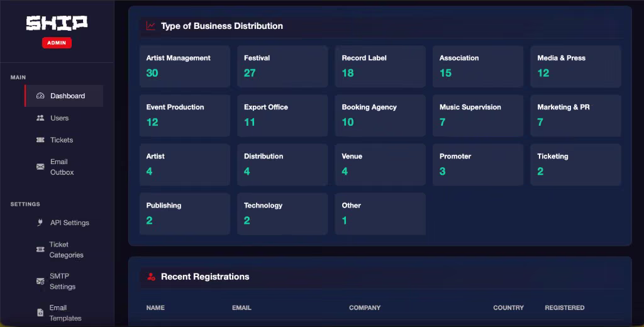Click the Marketing & PR card
Viewport: 644px width, 327px height.
(x=576, y=116)
